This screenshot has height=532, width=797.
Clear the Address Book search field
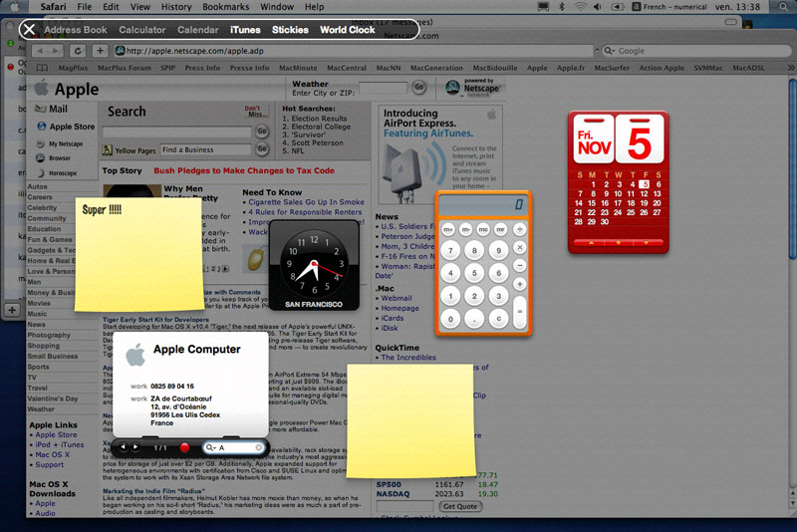[259, 447]
